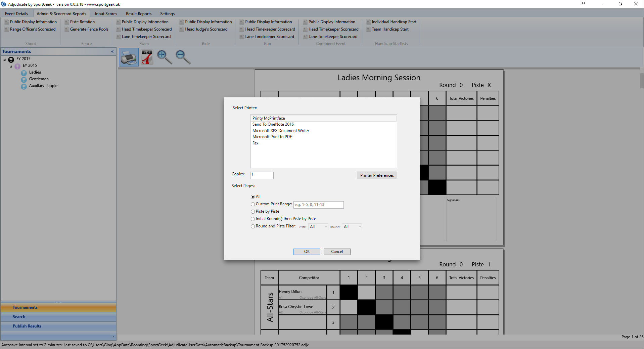Open the Round filter dropdown
Image resolution: width=644 pixels, height=349 pixels.
[x=352, y=227]
